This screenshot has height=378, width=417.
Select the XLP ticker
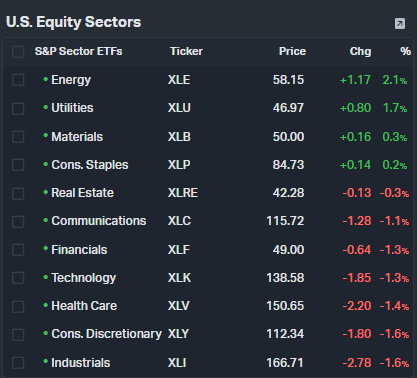coord(179,165)
